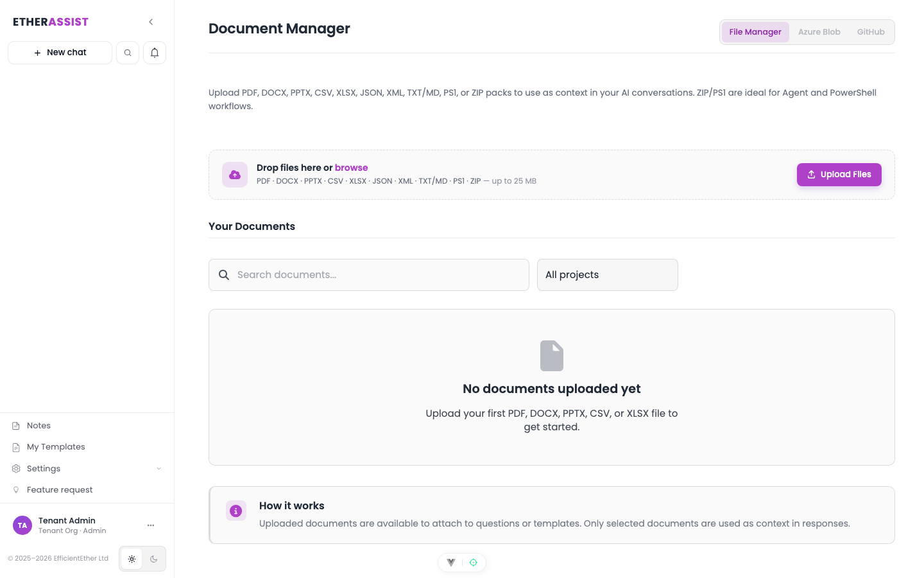This screenshot has height=578, width=924.
Task: Click the 'No documents uploaded yet' heading
Action: (x=552, y=389)
